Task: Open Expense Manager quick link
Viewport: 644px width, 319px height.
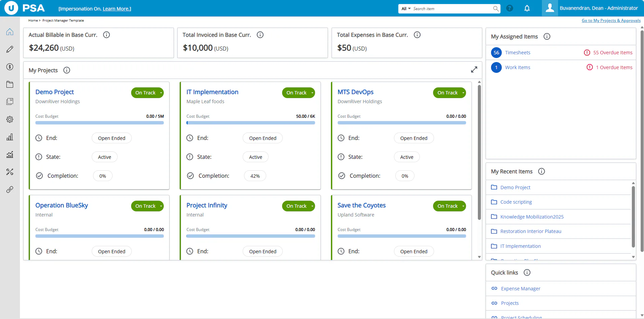Action: click(x=520, y=289)
